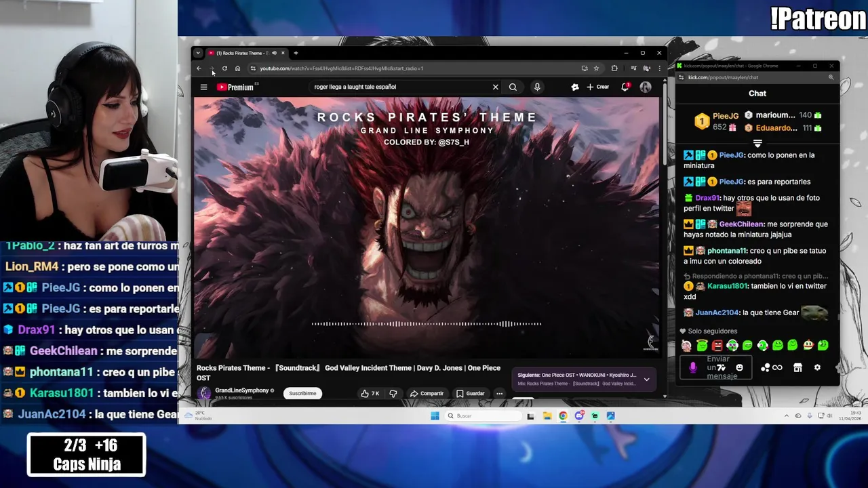Click the Siguiente: One Piece OST WANOKUNI text
This screenshot has height=488, width=868.
tap(576, 375)
